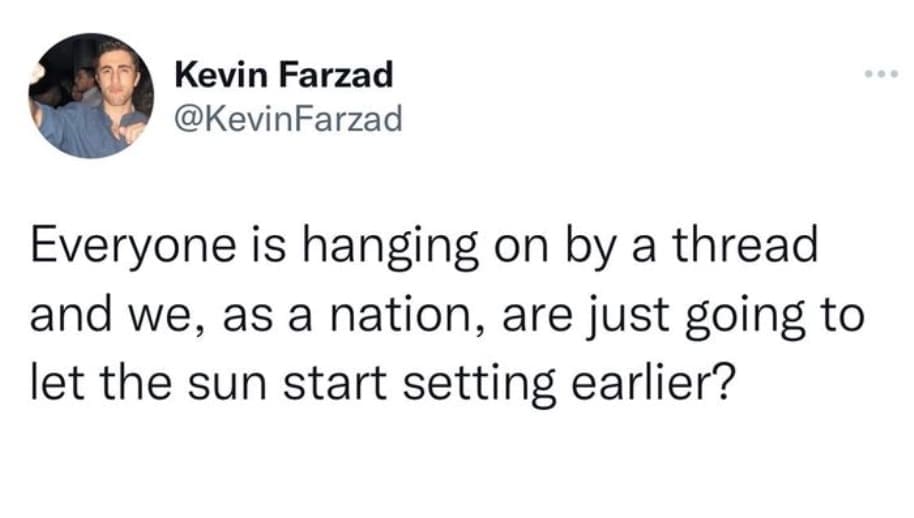
Task: Click Kevin Farzad's profile picture
Action: [90, 96]
